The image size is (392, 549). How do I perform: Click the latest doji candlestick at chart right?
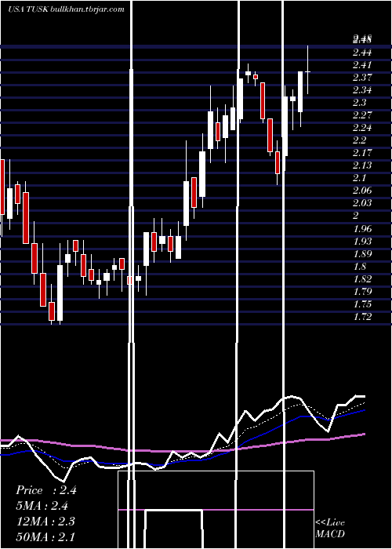pos(308,71)
